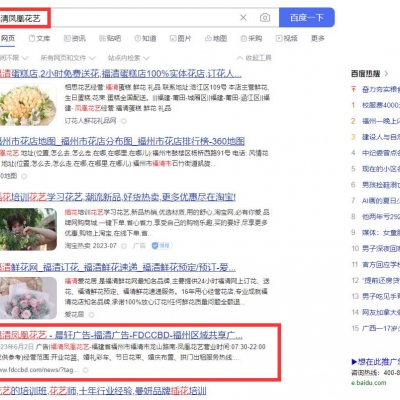Click the 保障 shield badge
The image size is (400, 400).
point(162,246)
